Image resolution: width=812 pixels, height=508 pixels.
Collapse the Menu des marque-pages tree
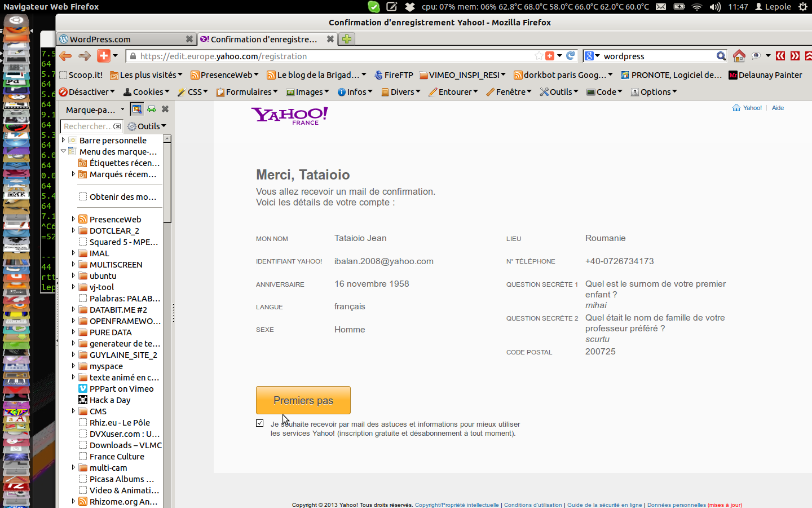pos(64,151)
